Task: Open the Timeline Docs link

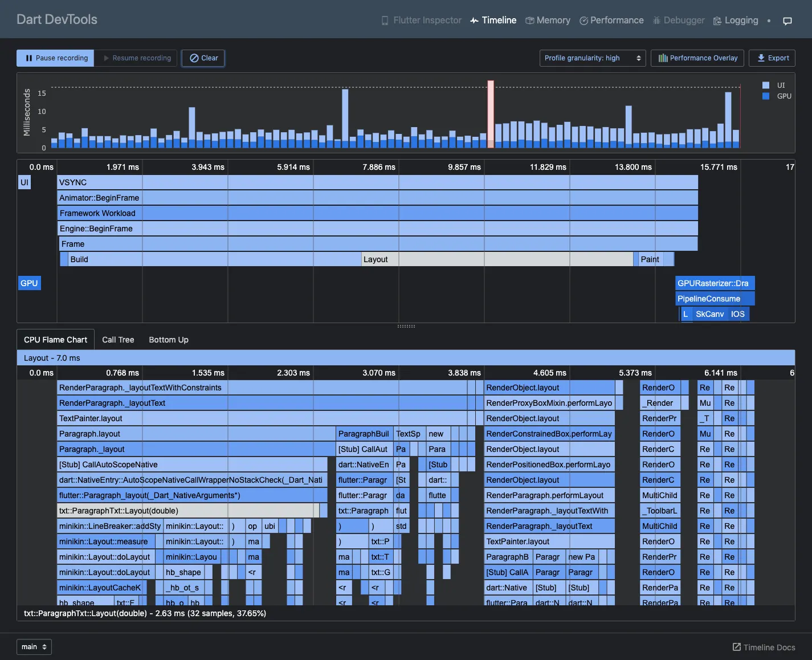Action: click(x=764, y=647)
